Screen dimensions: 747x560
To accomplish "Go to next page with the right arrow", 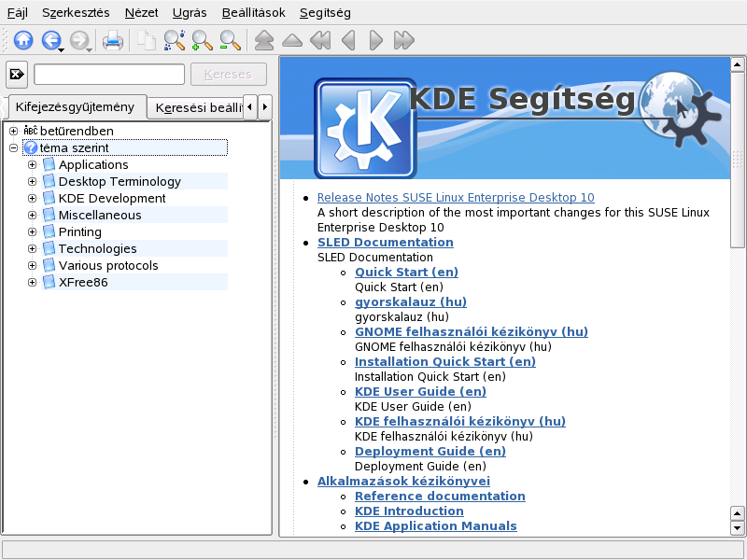I will click(x=376, y=40).
